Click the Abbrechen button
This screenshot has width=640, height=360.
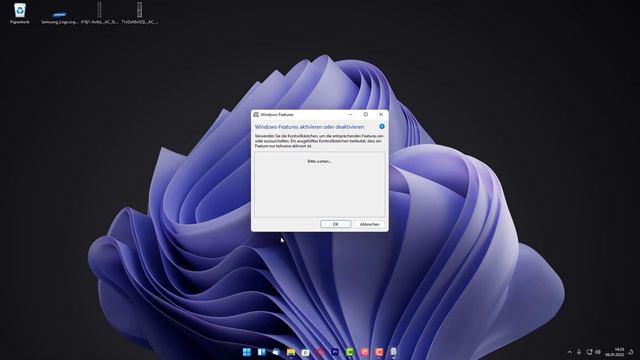tap(369, 224)
